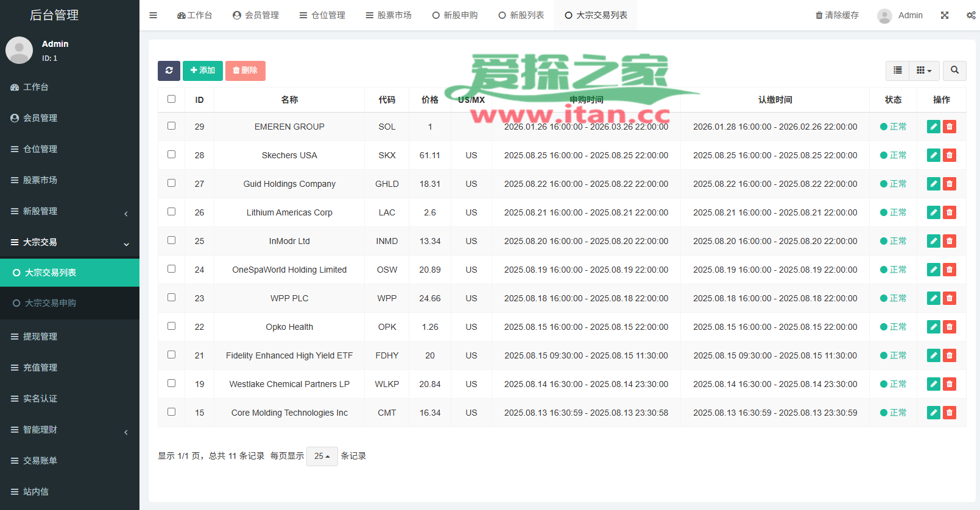The width and height of the screenshot is (980, 510).
Task: Open the 25 per-page dropdown
Action: [x=322, y=456]
